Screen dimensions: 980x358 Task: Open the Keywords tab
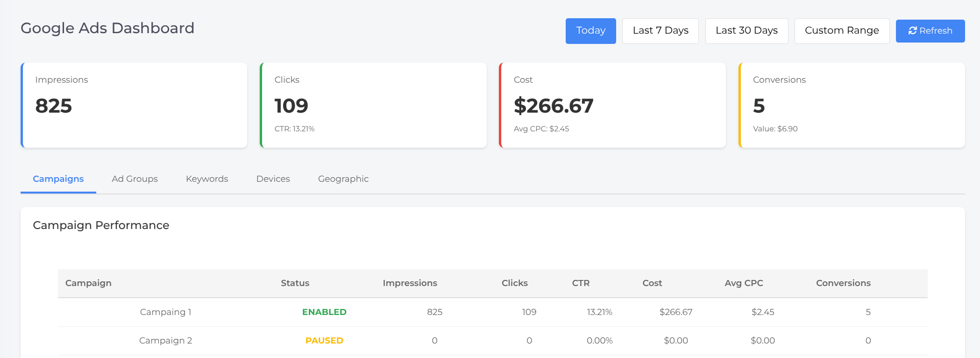pos(207,179)
